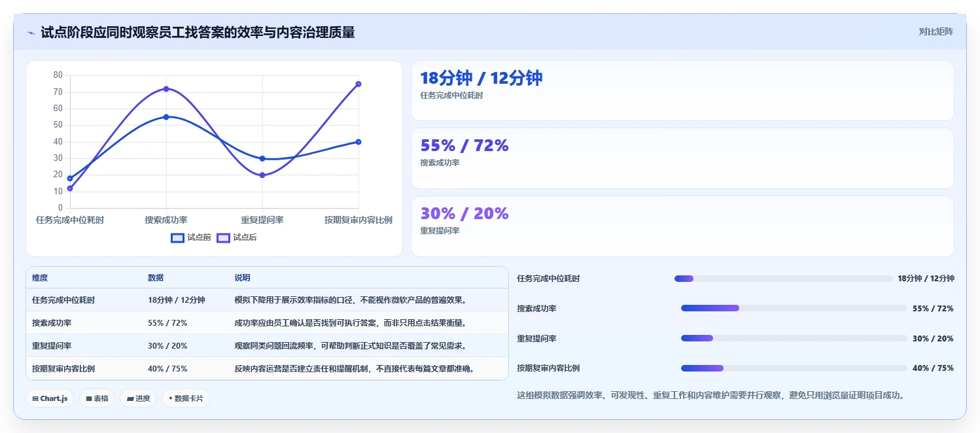Click the icon inside the 表格 chip

pos(89,398)
